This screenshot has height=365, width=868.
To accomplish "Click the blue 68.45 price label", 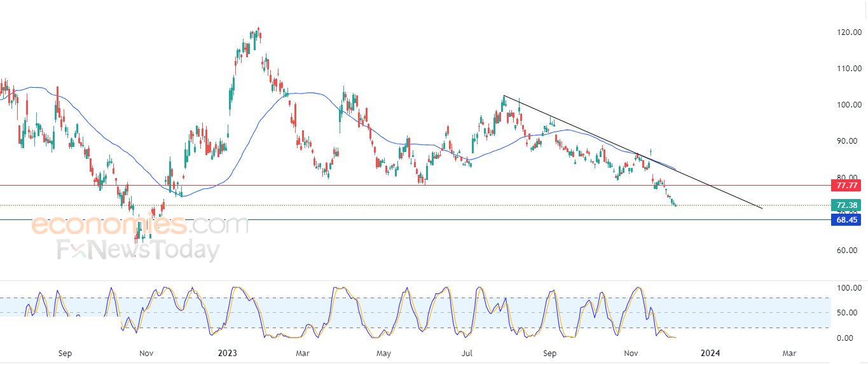I will click(x=846, y=220).
